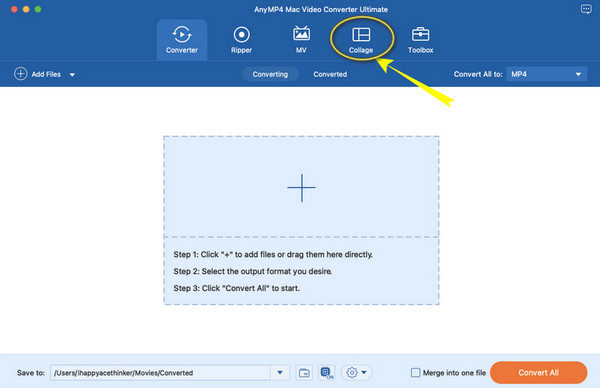Open the Converter tab

point(182,40)
